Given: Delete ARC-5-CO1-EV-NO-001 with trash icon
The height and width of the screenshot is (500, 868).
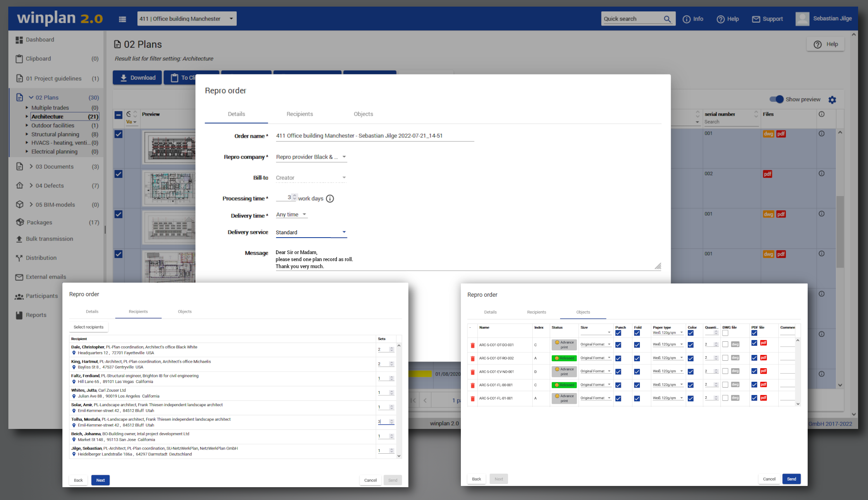Looking at the screenshot, I should (472, 372).
